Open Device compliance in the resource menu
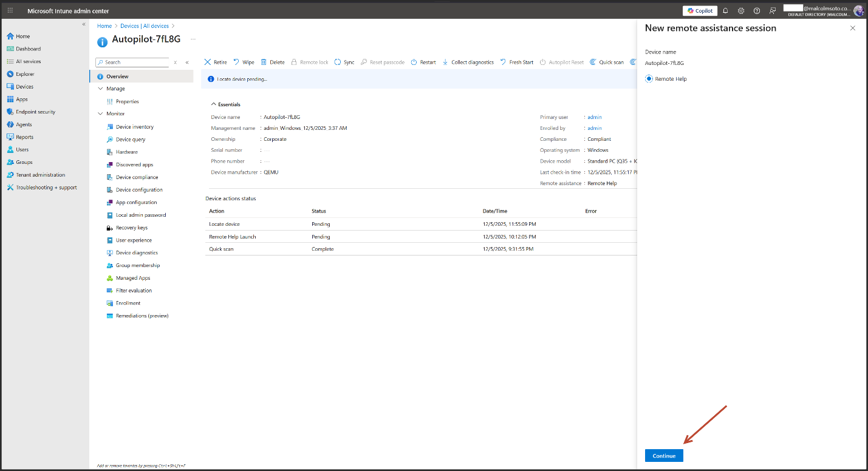The image size is (868, 471). coord(137,177)
